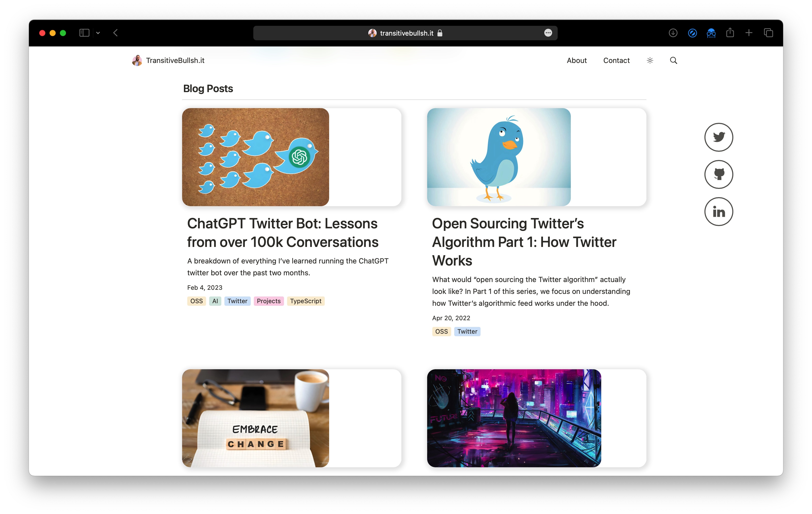The height and width of the screenshot is (514, 812).
Task: Click the site search magnifier icon
Action: (x=673, y=60)
